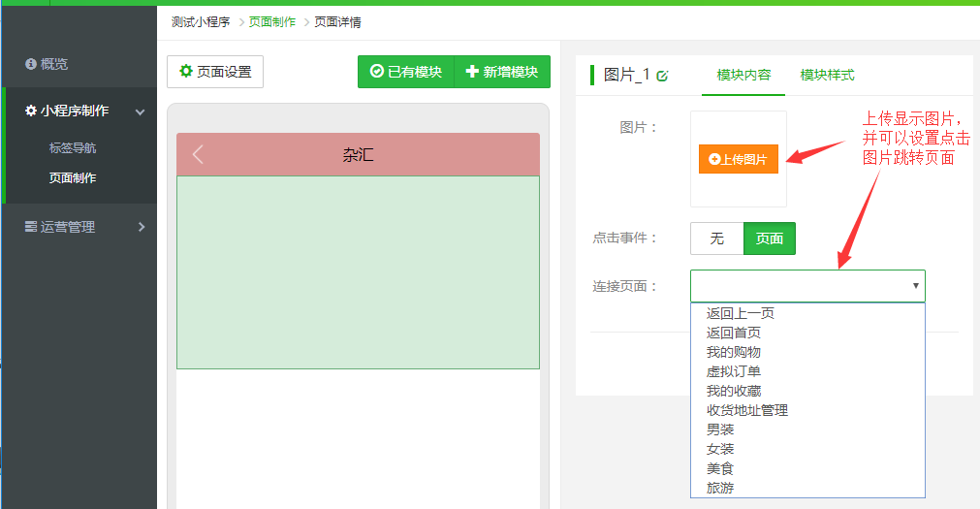Set click event to 无

point(716,239)
